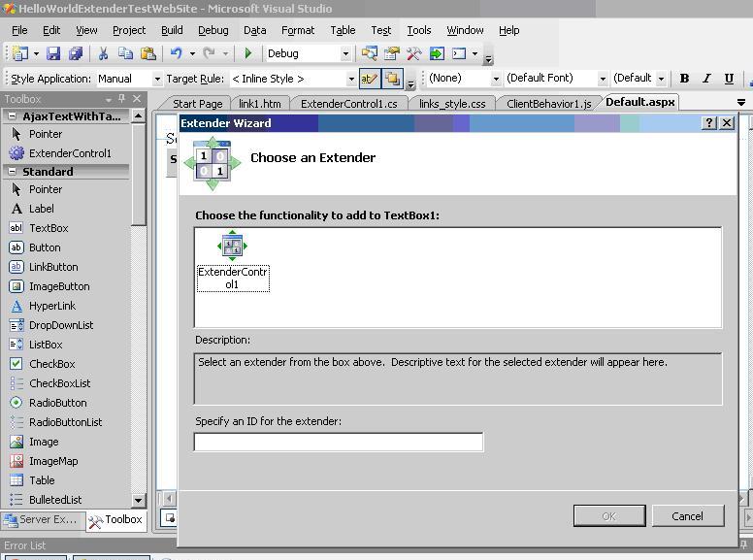Open the (Default Font) dropdown
753x560 pixels.
(603, 79)
